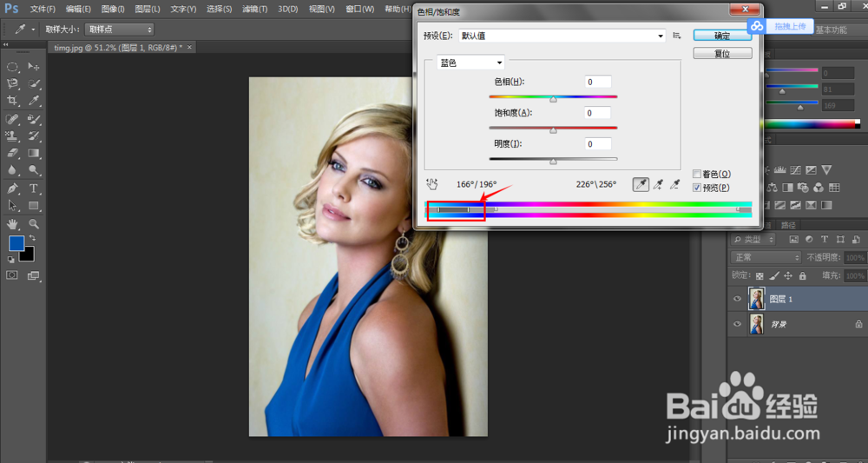This screenshot has width=868, height=463.
Task: Select the Pen tool
Action: (12, 189)
